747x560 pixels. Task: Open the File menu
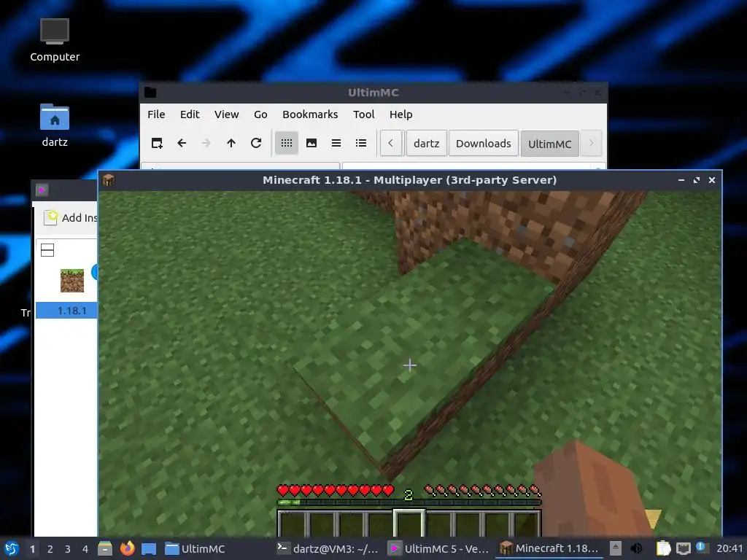pos(156,114)
